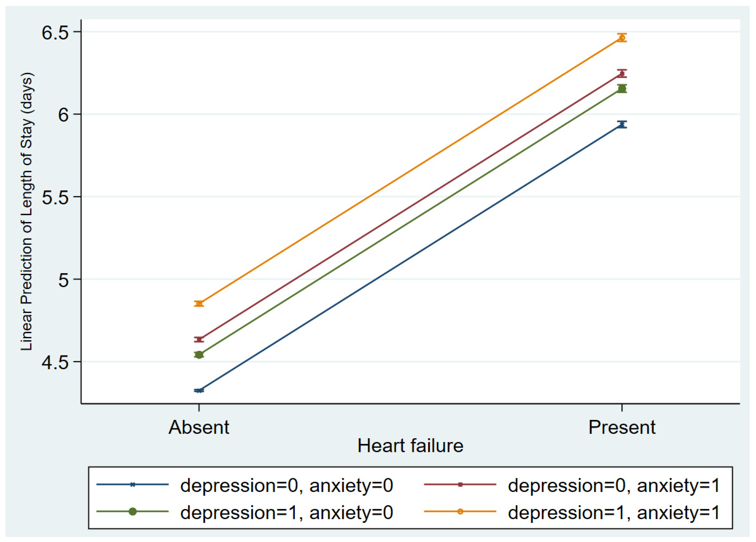
Task: Click the Present x-axis label
Action: [622, 427]
